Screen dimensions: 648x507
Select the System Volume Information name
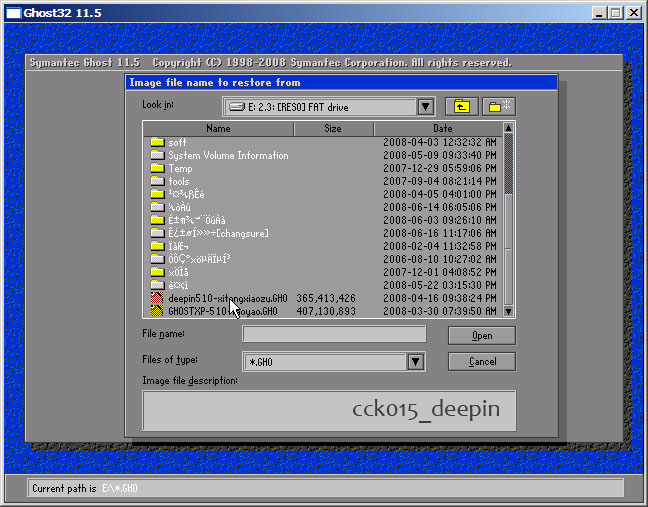[x=228, y=155]
